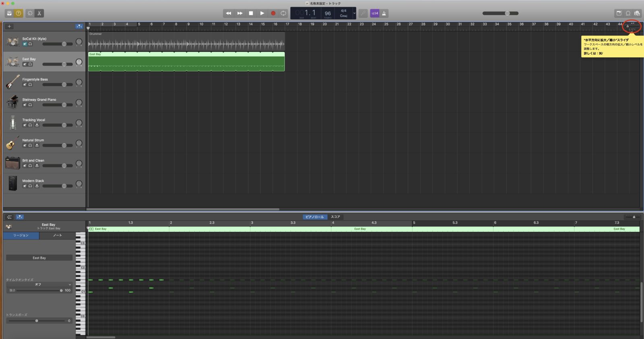Add a new track with plus button
The image size is (644, 339).
click(x=9, y=27)
